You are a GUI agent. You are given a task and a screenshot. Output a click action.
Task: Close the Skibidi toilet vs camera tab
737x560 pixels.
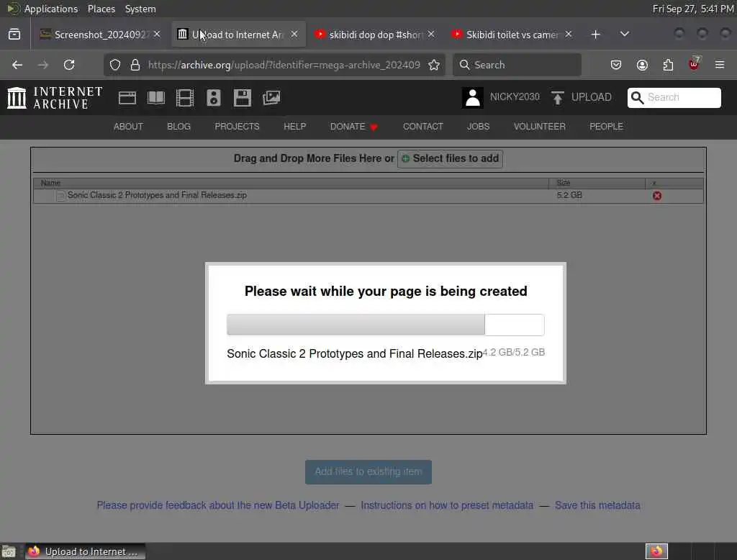[569, 35]
